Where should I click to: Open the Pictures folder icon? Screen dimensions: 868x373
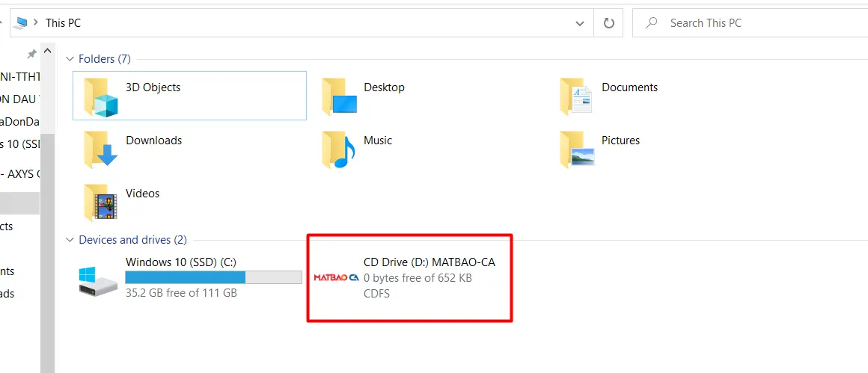(576, 149)
